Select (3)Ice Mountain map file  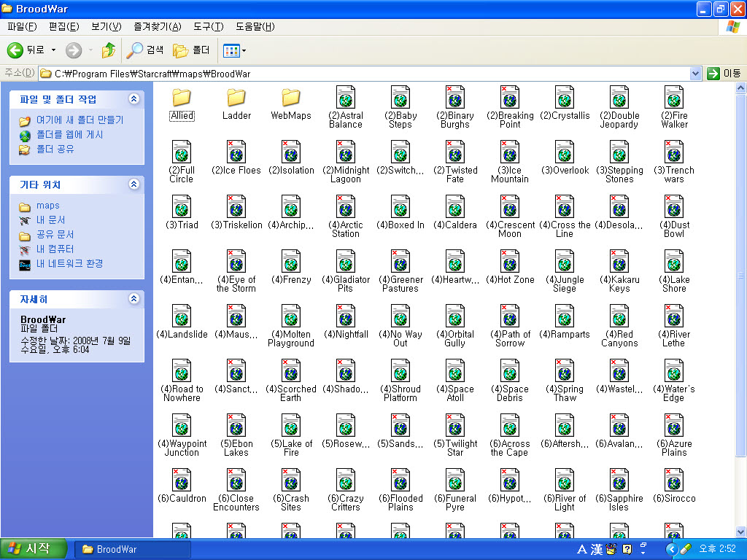coord(510,163)
